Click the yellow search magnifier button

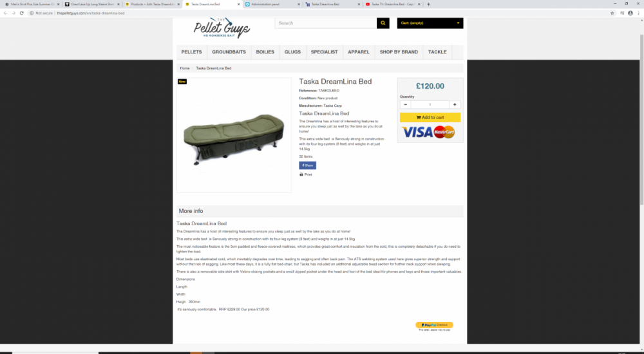click(x=383, y=23)
